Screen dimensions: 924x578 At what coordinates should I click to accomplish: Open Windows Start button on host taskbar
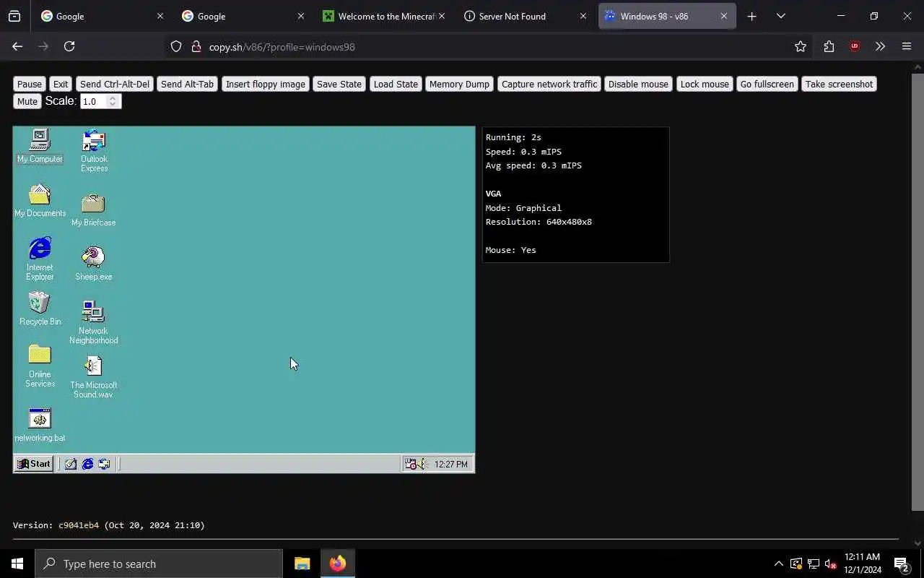(x=17, y=564)
